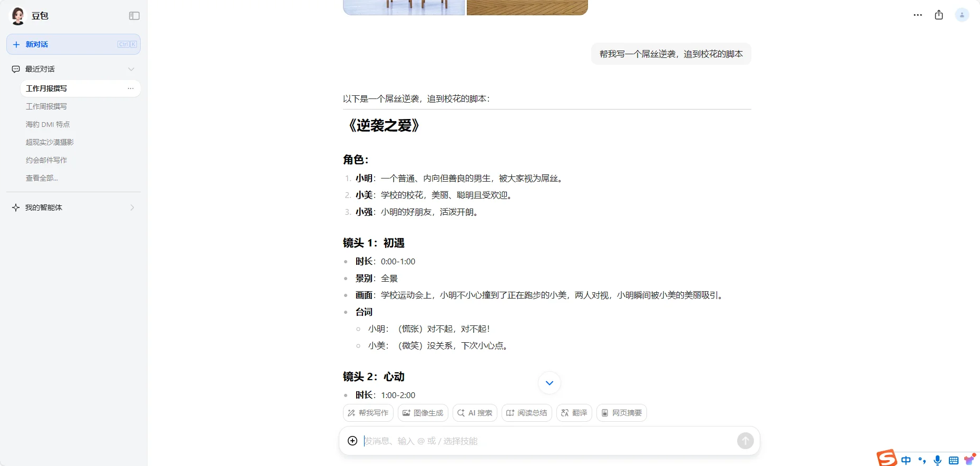The width and height of the screenshot is (980, 466).
Task: Open the 工作月报撰写 conversation
Action: click(x=80, y=88)
